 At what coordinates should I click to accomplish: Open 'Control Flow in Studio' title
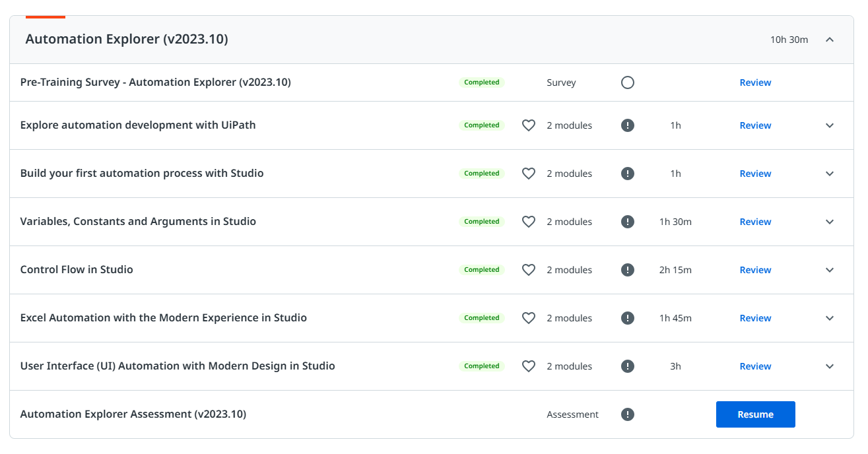77,270
